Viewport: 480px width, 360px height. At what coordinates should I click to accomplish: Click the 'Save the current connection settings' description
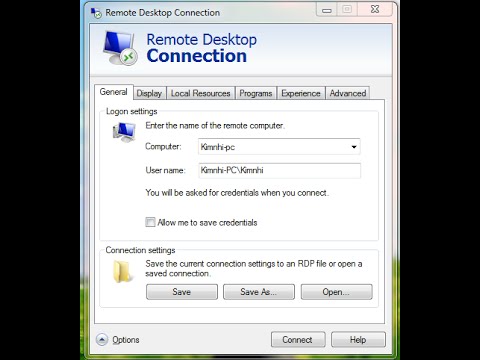pyautogui.click(x=254, y=268)
